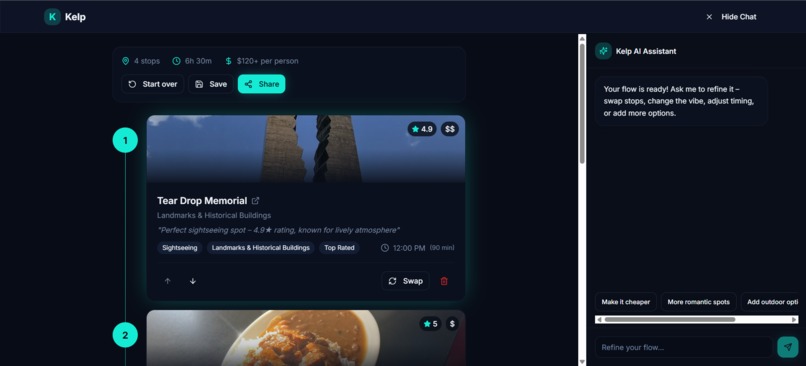Open the Tear Drop Memorial photo

[x=306, y=149]
